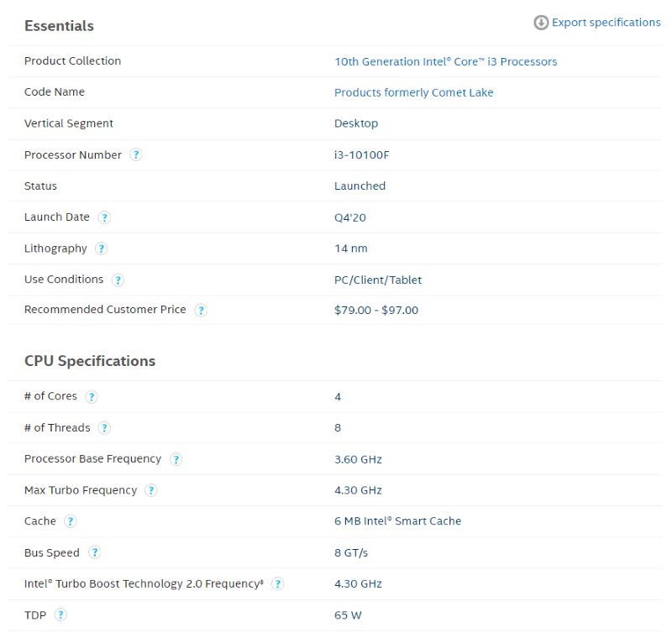
Task: Click the Max Turbo Frequency help icon
Action: (151, 490)
